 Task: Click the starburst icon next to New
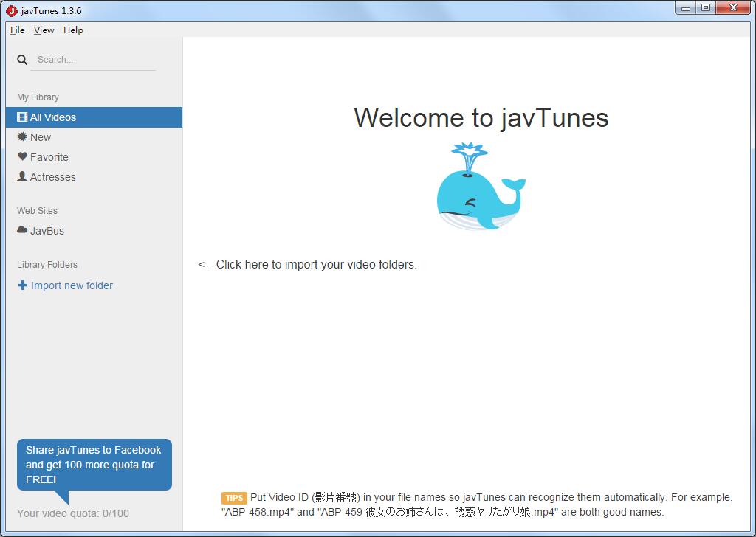point(22,136)
